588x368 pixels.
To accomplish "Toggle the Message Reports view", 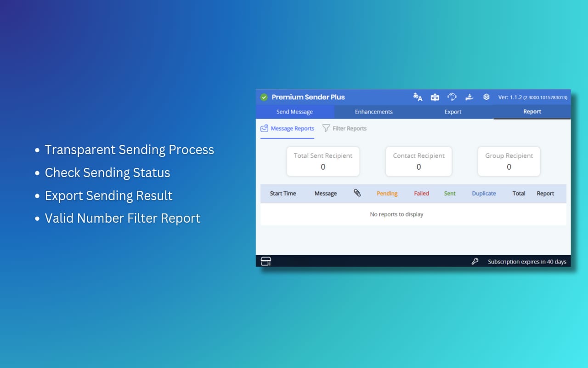I will click(x=287, y=128).
